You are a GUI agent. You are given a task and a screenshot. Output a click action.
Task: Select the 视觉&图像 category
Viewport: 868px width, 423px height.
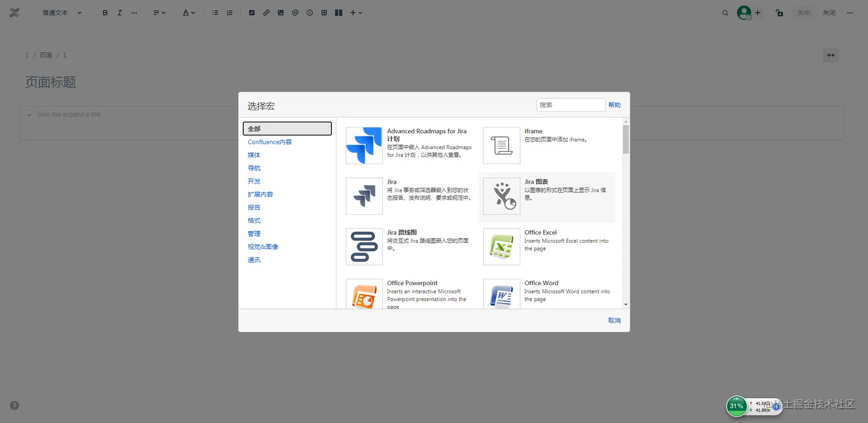[263, 247]
